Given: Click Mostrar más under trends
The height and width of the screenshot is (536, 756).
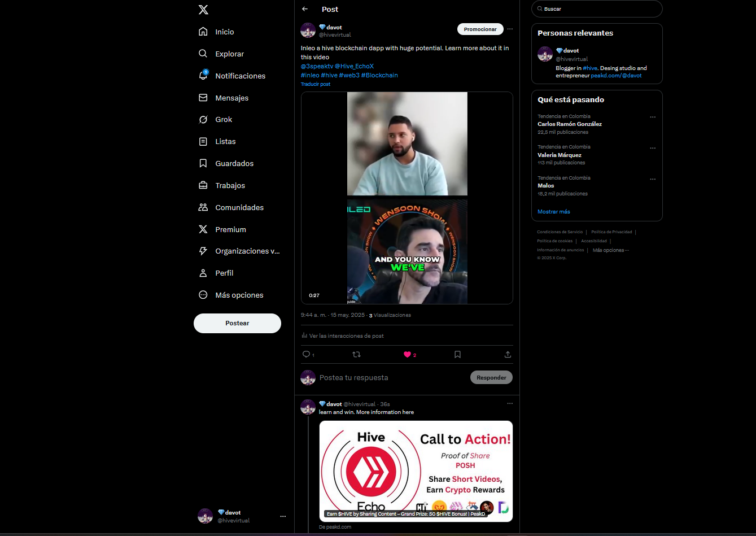Looking at the screenshot, I should tap(554, 211).
